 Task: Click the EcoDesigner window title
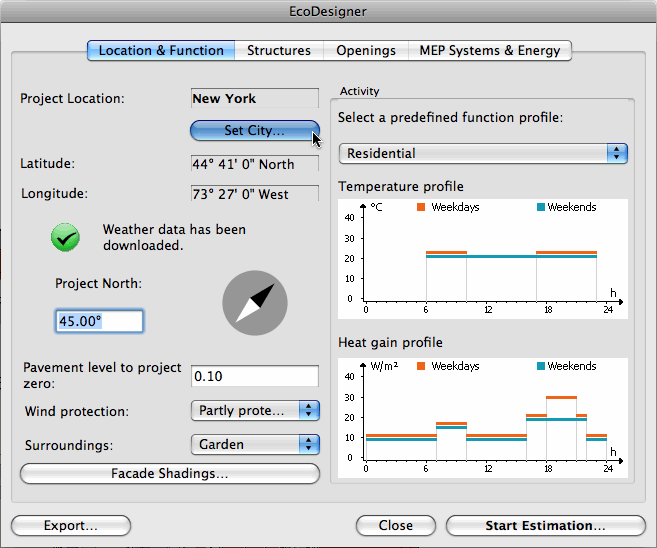click(328, 11)
